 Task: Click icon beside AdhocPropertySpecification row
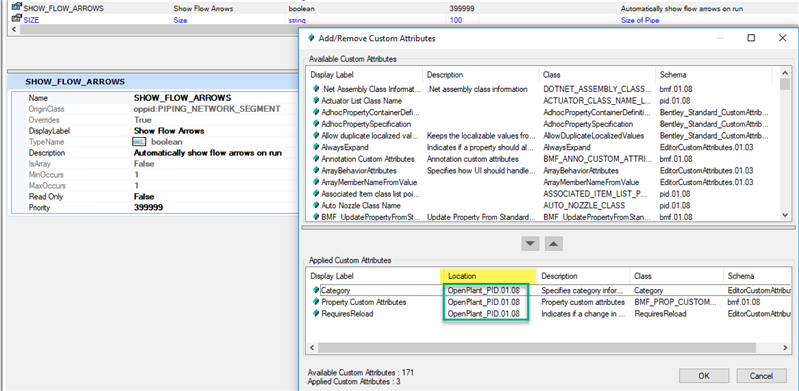tap(315, 124)
